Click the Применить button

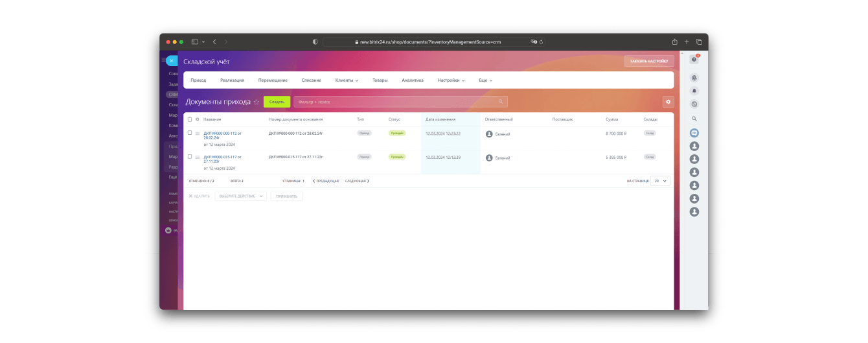(286, 196)
